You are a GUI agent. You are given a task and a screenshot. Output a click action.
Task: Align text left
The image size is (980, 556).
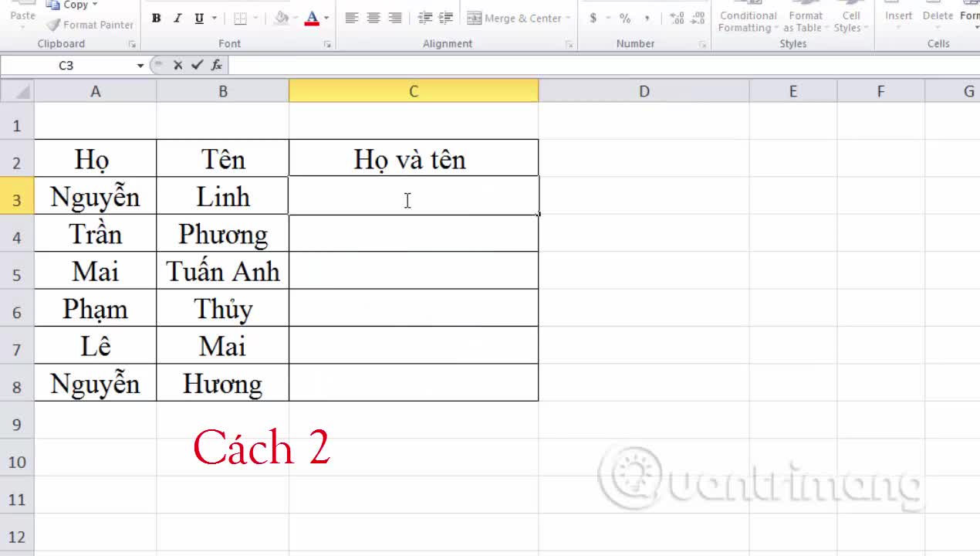(x=351, y=18)
